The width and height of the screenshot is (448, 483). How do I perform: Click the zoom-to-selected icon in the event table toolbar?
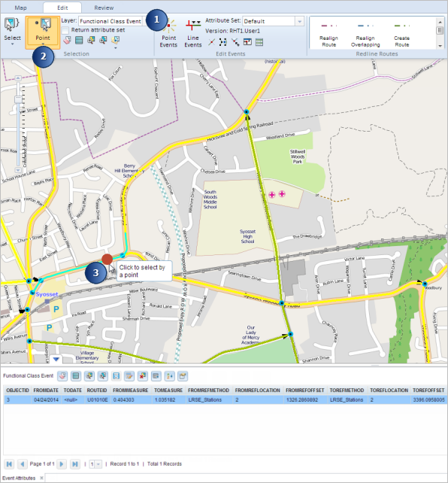click(x=89, y=376)
